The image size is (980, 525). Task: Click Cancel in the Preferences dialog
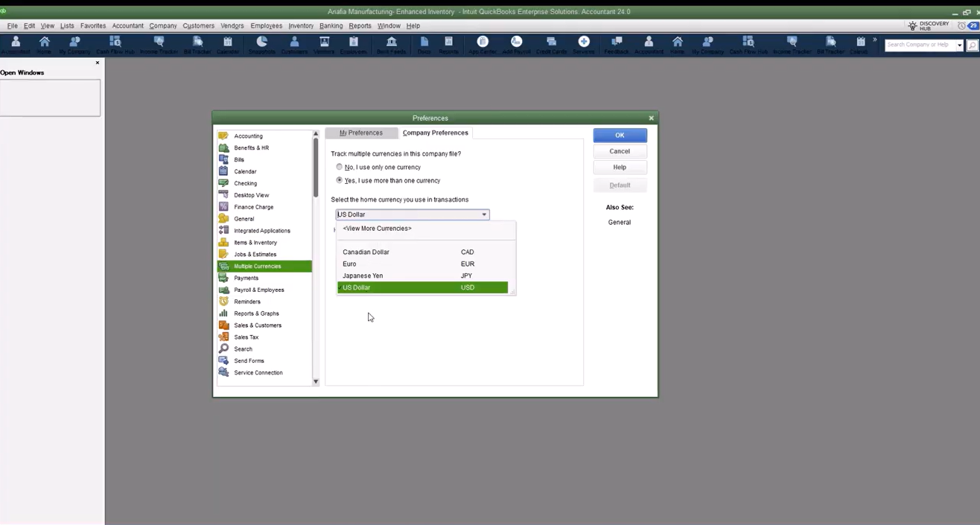(x=620, y=151)
